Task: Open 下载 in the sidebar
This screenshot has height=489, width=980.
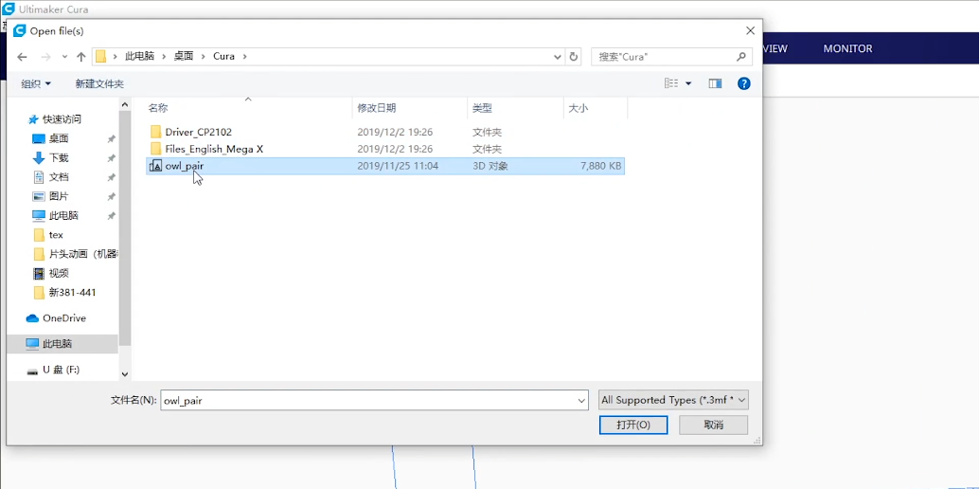Action: [x=59, y=158]
